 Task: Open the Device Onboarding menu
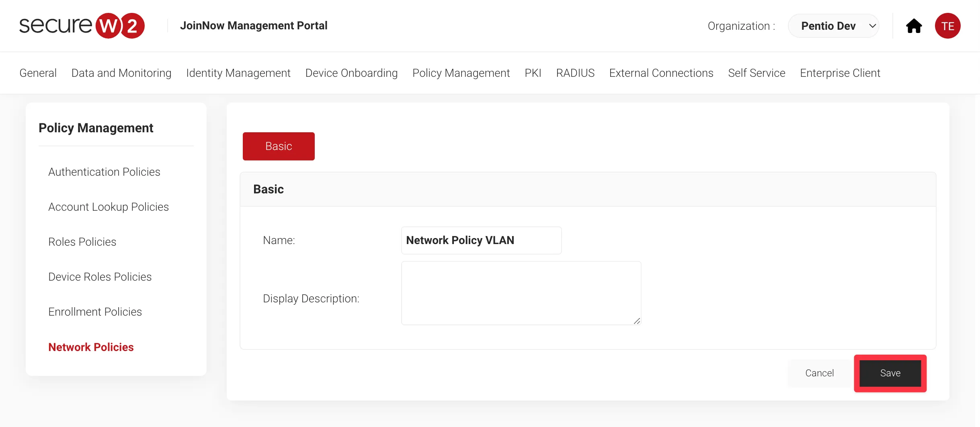point(351,73)
